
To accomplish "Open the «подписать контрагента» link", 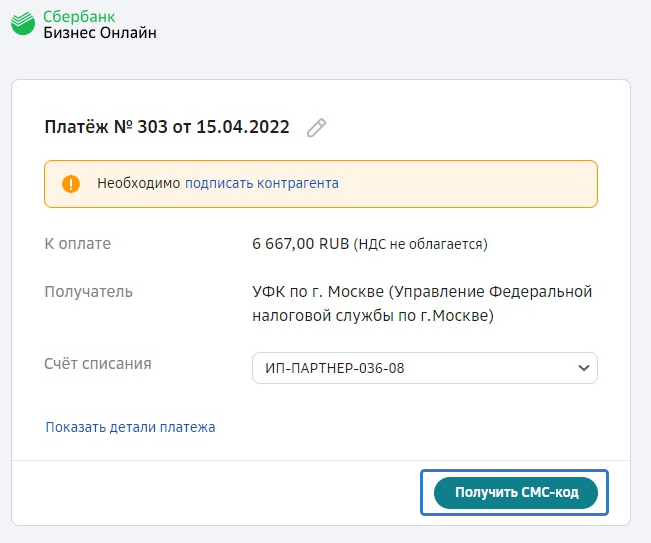I will 261,184.
